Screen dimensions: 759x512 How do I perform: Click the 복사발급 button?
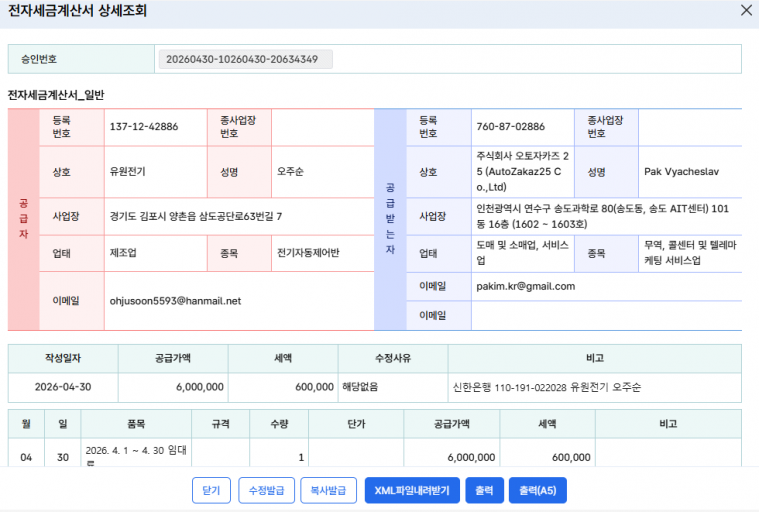(328, 490)
